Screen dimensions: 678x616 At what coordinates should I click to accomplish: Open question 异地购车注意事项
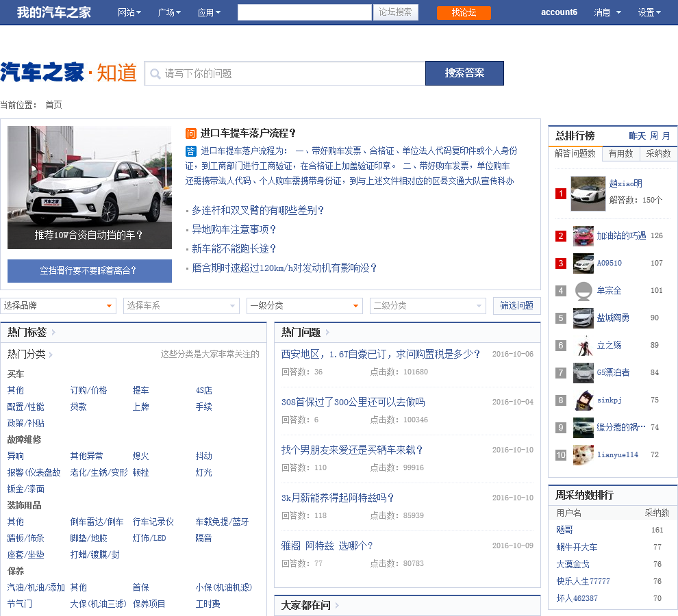coord(234,229)
